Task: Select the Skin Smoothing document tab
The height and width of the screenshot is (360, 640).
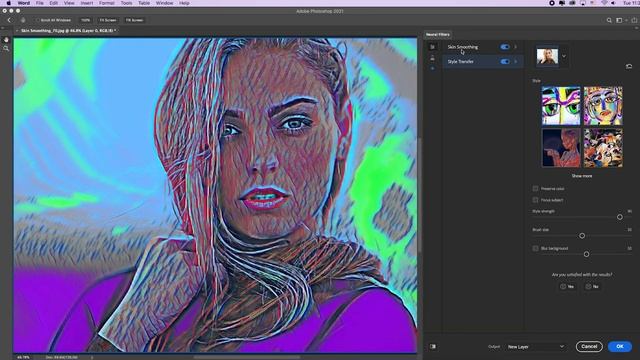Action: coord(67,31)
